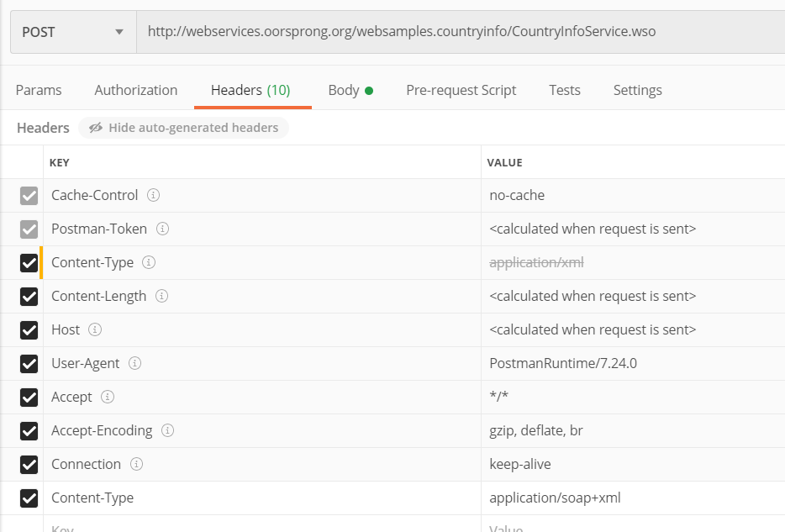Screen dimensions: 785x532
Task: Uncheck the application/soap+xml Content-Type row
Action: click(29, 498)
